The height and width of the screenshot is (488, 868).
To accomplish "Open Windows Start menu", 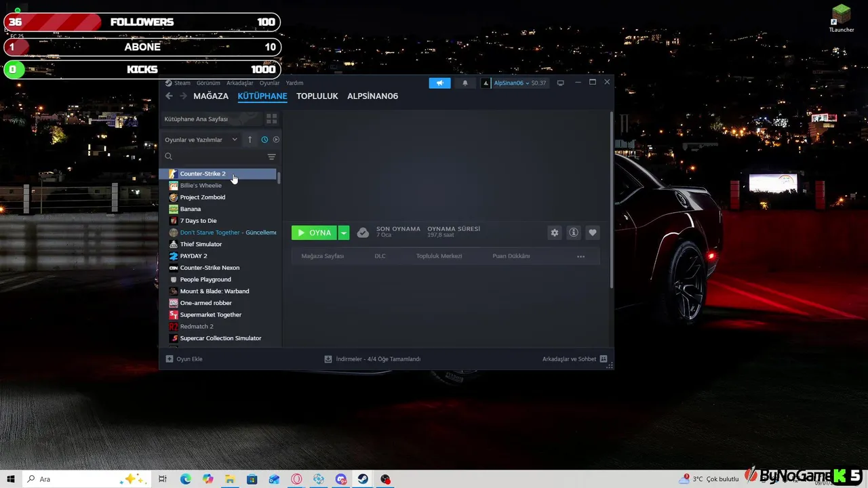I will coord(11,479).
